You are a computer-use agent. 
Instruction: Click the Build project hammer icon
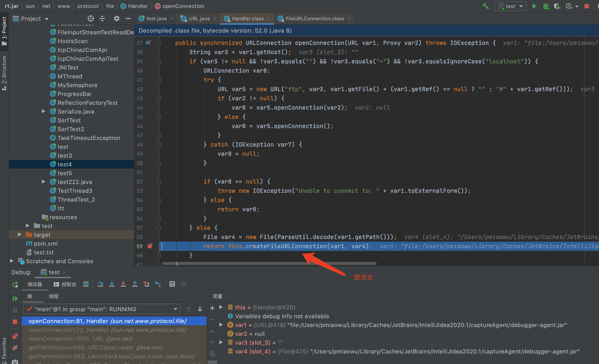tap(485, 6)
